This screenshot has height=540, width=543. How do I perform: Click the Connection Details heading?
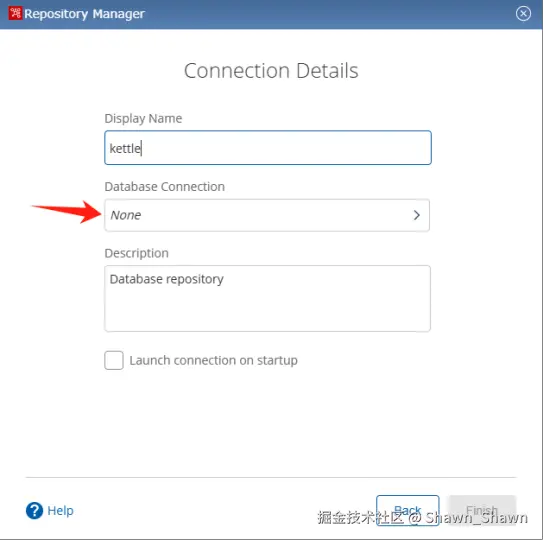(271, 71)
